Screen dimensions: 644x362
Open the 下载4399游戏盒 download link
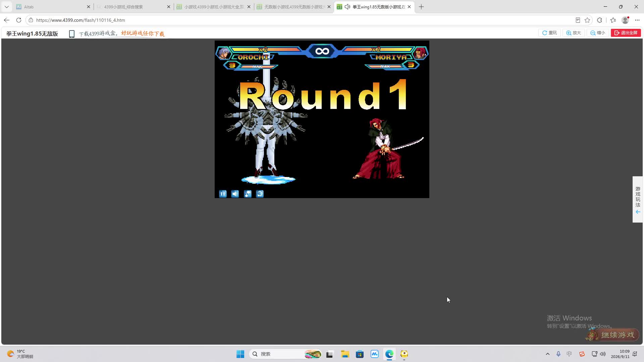point(121,34)
